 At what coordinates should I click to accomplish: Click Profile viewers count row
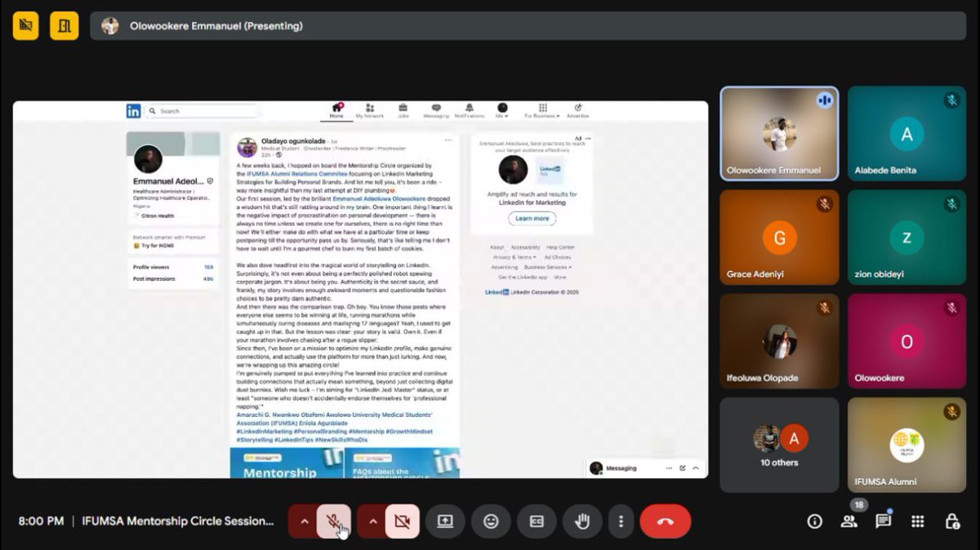173,267
